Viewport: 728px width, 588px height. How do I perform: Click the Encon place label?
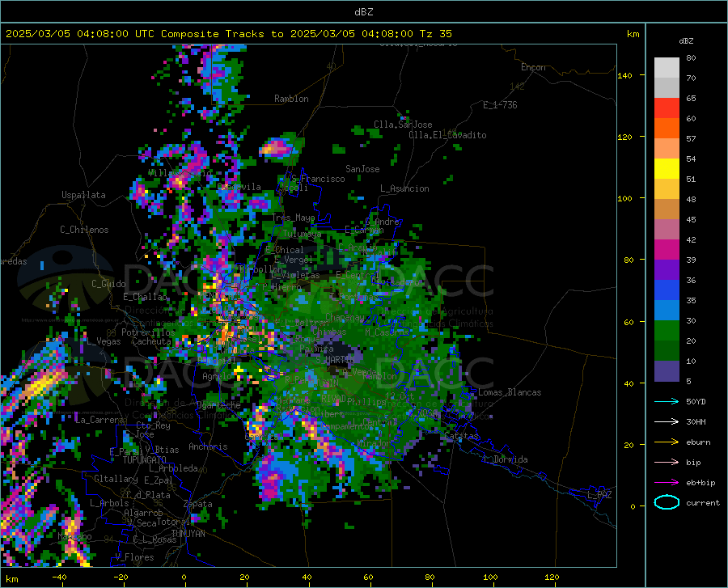(x=533, y=67)
